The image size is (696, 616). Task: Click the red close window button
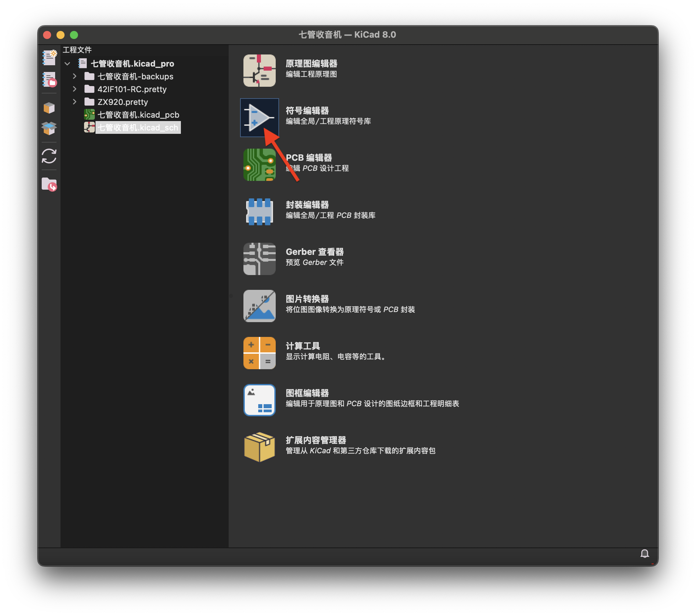tap(47, 35)
